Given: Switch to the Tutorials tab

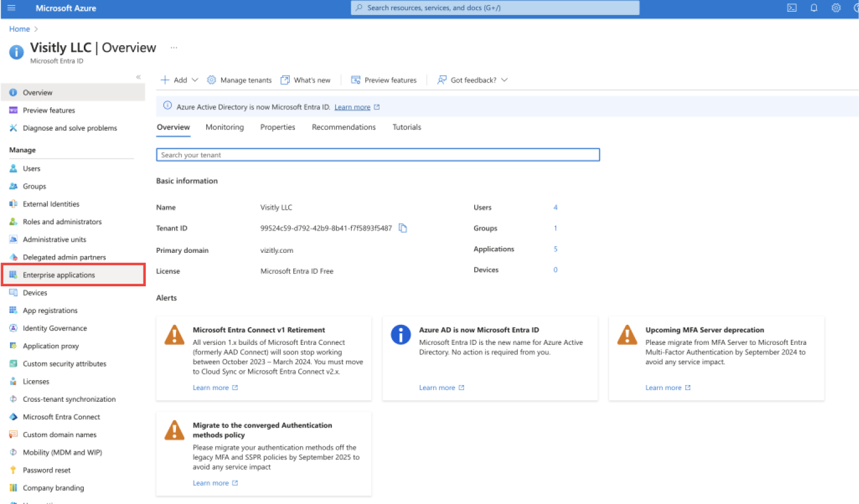Looking at the screenshot, I should point(407,127).
